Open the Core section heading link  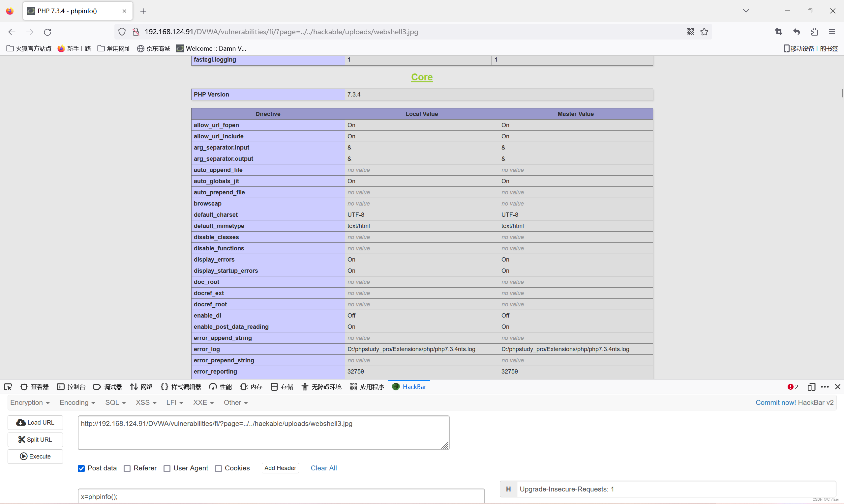[x=422, y=77]
